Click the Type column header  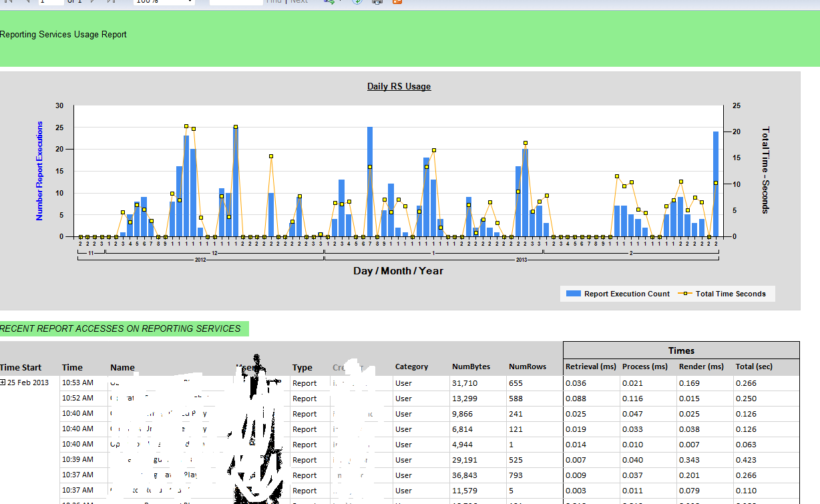click(302, 367)
